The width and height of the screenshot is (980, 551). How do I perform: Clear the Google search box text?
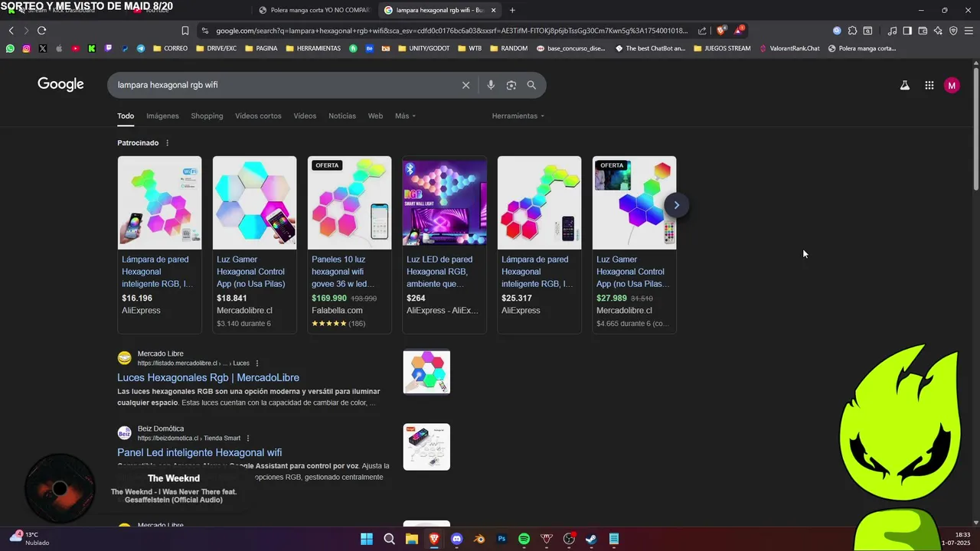465,85
